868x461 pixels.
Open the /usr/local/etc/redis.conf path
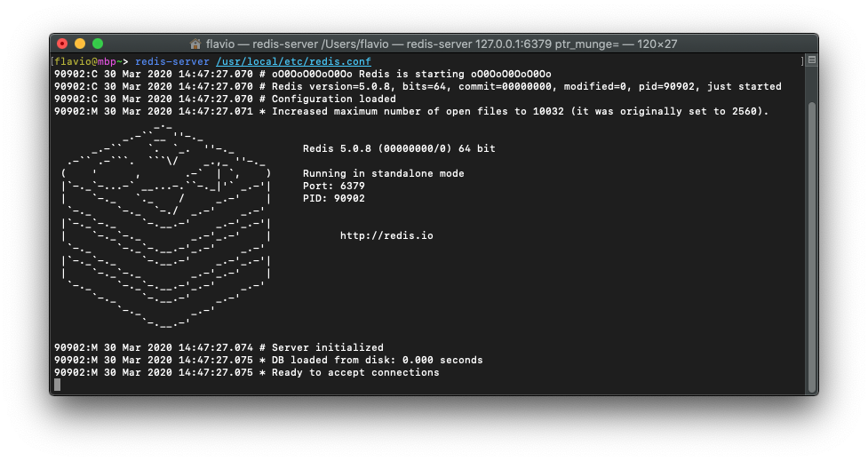(x=293, y=61)
